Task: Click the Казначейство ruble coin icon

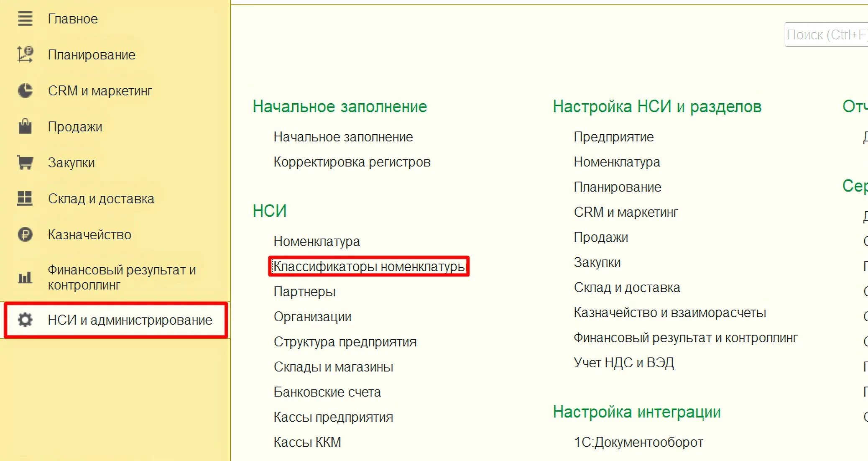Action: point(25,234)
